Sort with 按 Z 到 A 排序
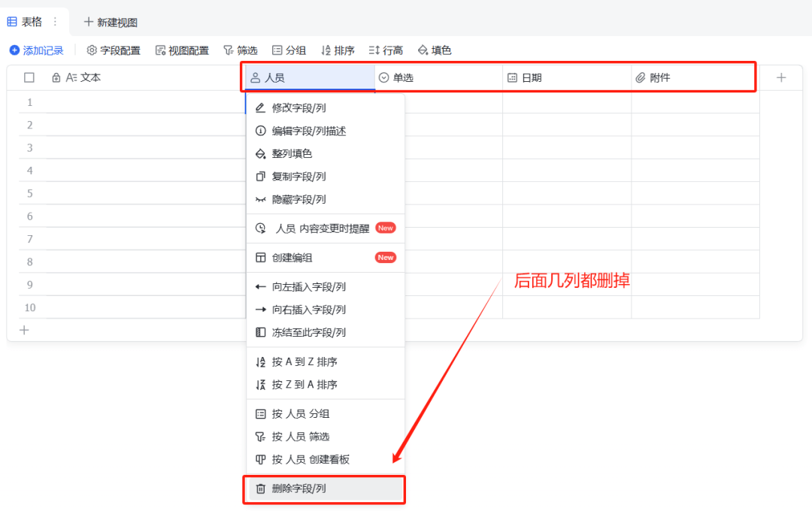Viewport: 812px width, 511px height. pyautogui.click(x=326, y=385)
